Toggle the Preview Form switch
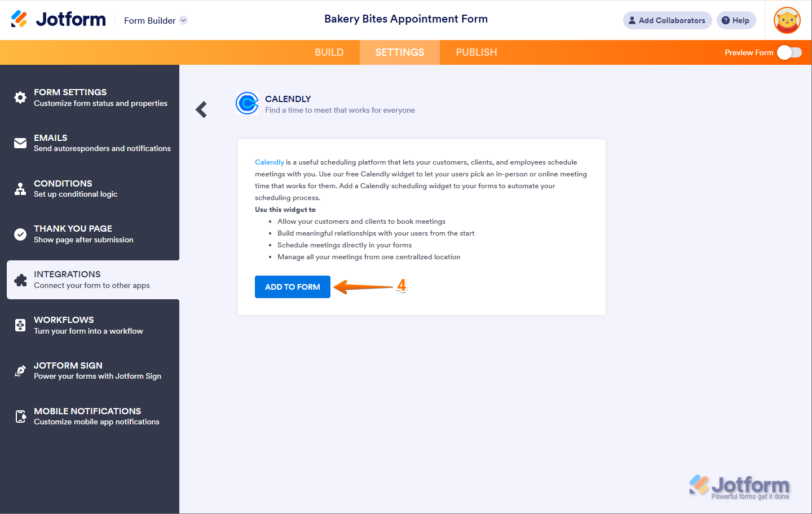This screenshot has width=812, height=514. click(789, 52)
